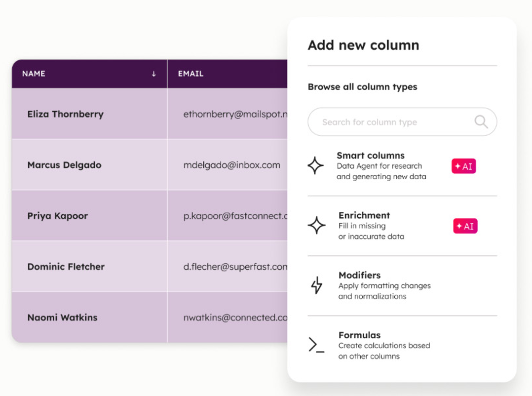
Task: Pick the Modifiers column type
Action: tap(359, 275)
